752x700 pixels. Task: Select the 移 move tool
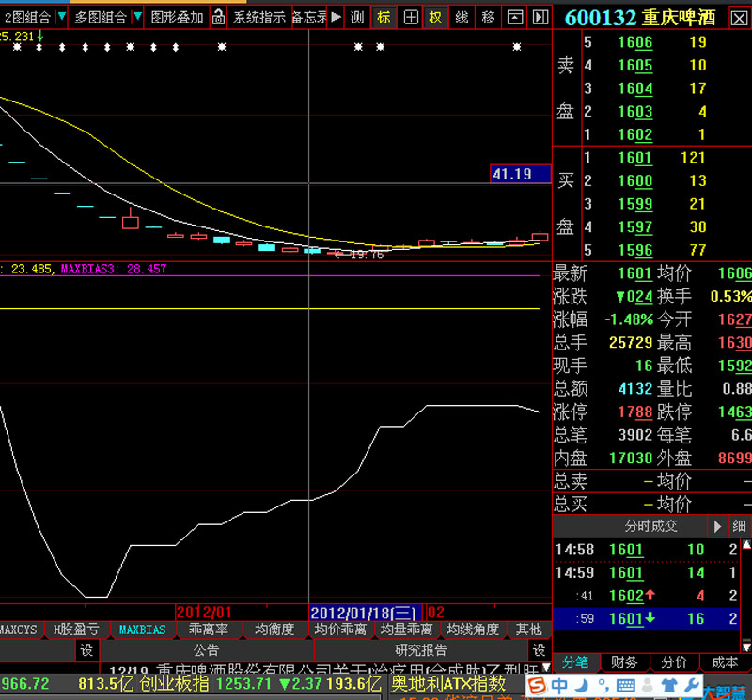[488, 18]
